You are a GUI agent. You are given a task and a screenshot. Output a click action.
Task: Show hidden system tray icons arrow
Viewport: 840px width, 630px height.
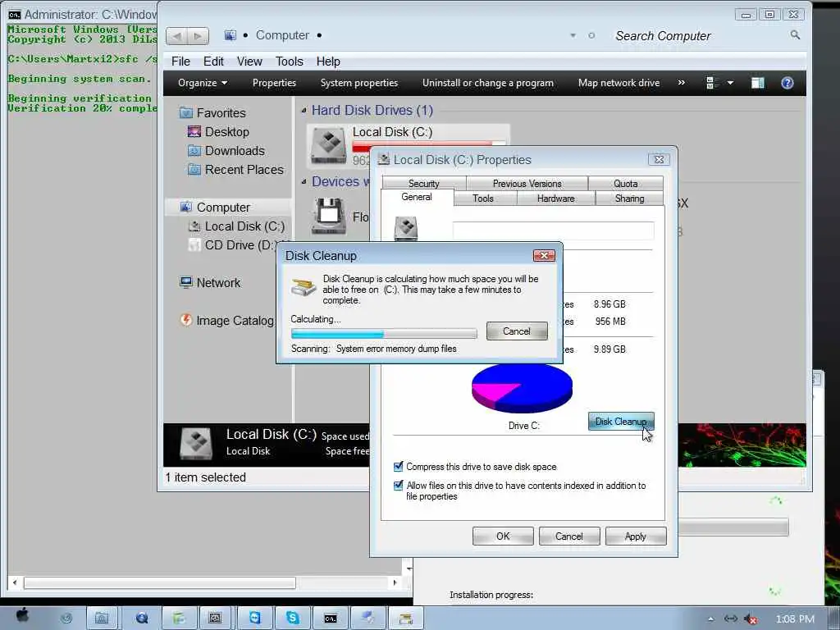710,619
